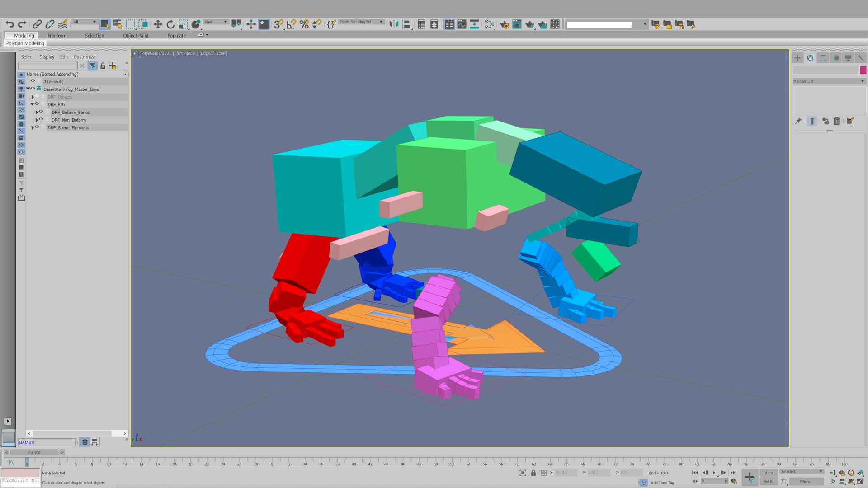The height and width of the screenshot is (488, 868).
Task: Open the Customize menu in Scene Explorer
Action: point(85,57)
